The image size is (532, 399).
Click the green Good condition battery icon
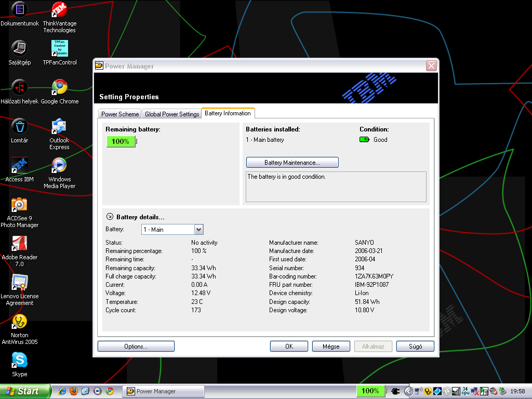(364, 139)
